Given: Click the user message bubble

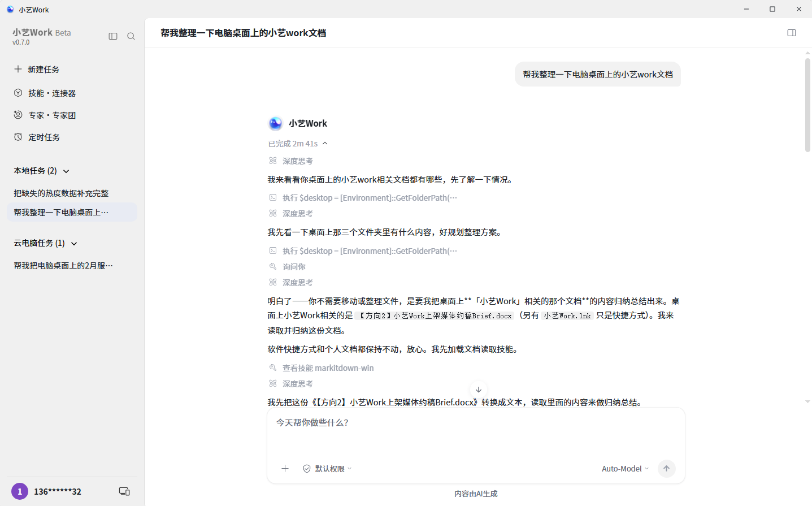Looking at the screenshot, I should click(598, 74).
